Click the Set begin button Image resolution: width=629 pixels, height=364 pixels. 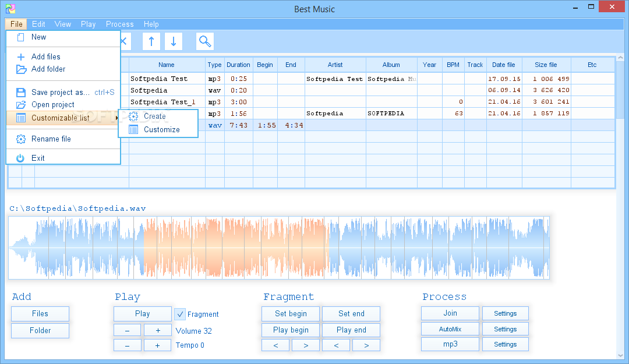pyautogui.click(x=291, y=313)
